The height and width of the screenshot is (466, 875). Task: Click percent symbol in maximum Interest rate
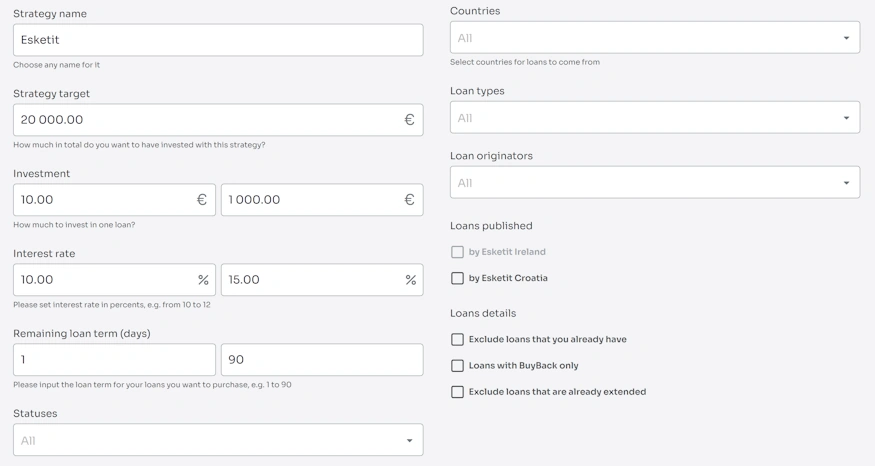[410, 280]
